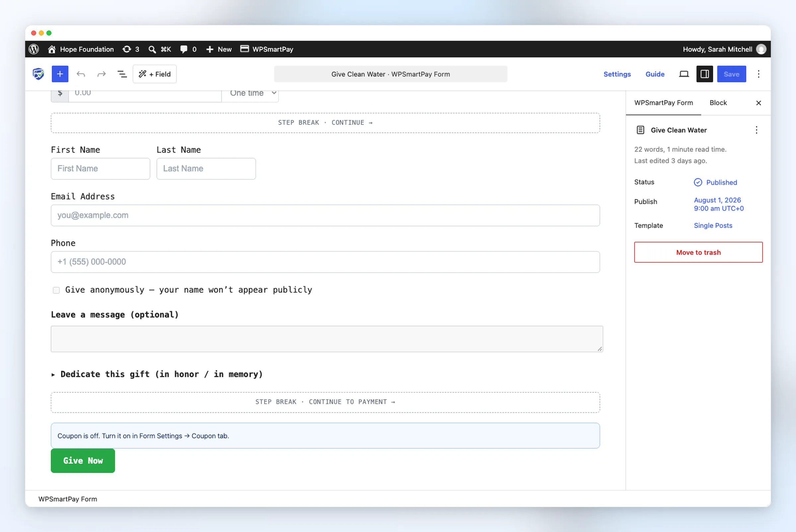Viewport: 796px width, 532px height.
Task: Switch preview device with laptop icon
Action: click(x=684, y=74)
